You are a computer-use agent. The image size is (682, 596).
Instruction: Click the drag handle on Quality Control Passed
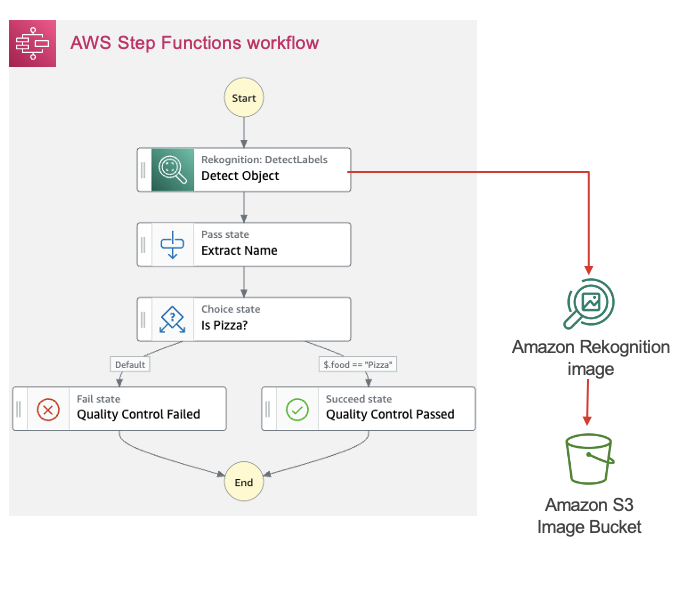267,409
